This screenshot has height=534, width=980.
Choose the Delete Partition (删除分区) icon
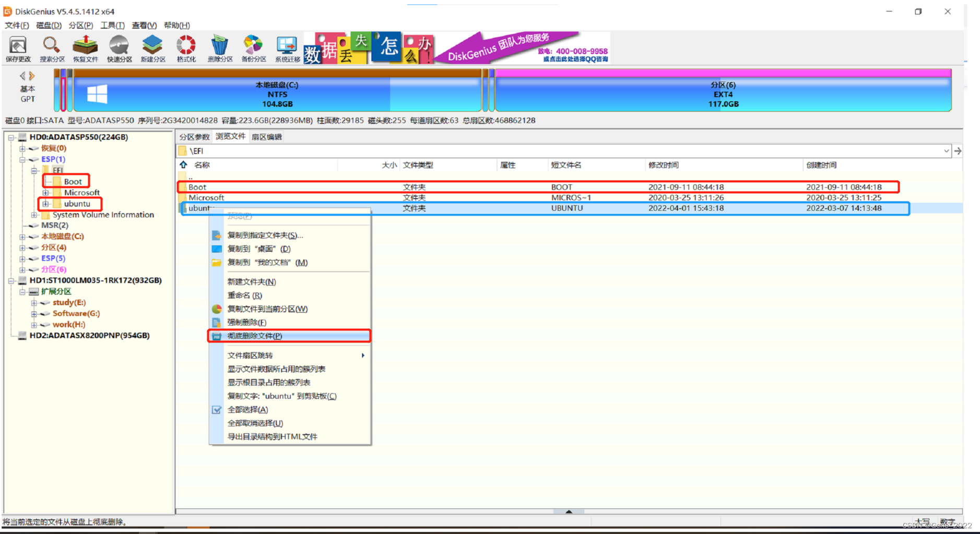point(220,49)
